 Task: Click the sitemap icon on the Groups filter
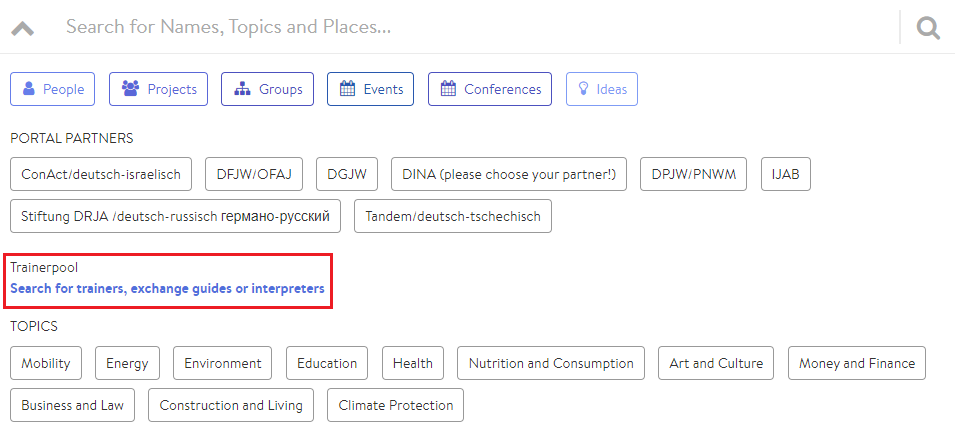point(243,89)
